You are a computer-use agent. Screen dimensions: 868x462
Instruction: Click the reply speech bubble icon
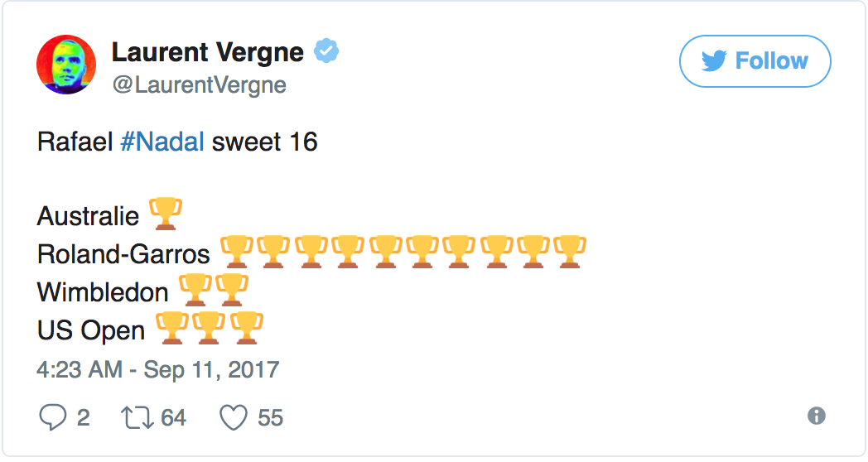coord(52,417)
